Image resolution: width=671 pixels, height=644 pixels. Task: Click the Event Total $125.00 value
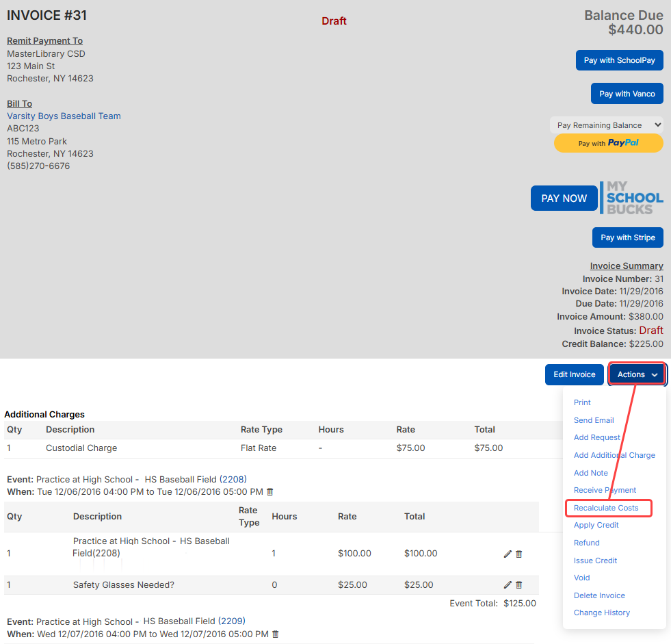tap(520, 604)
